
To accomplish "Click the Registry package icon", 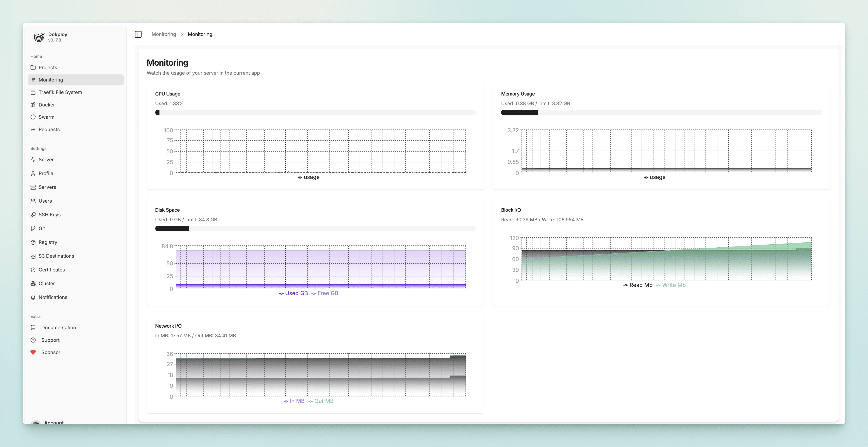I will [x=33, y=242].
